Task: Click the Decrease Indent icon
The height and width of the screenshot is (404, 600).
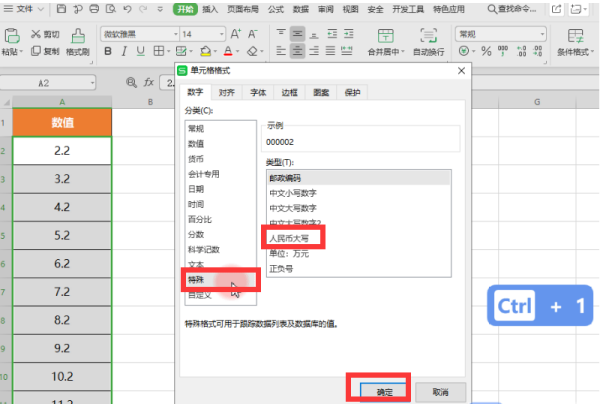Action: pos(332,34)
